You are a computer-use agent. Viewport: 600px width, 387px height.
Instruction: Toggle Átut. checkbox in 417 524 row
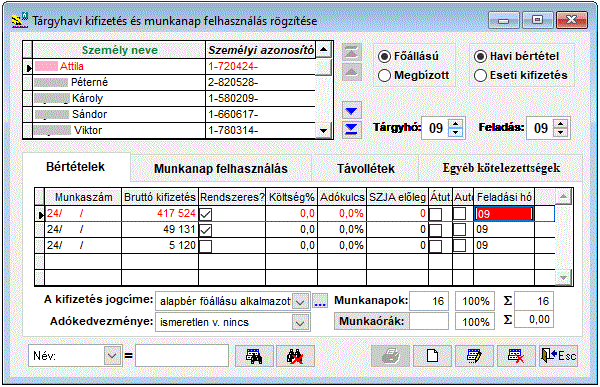pyautogui.click(x=435, y=214)
